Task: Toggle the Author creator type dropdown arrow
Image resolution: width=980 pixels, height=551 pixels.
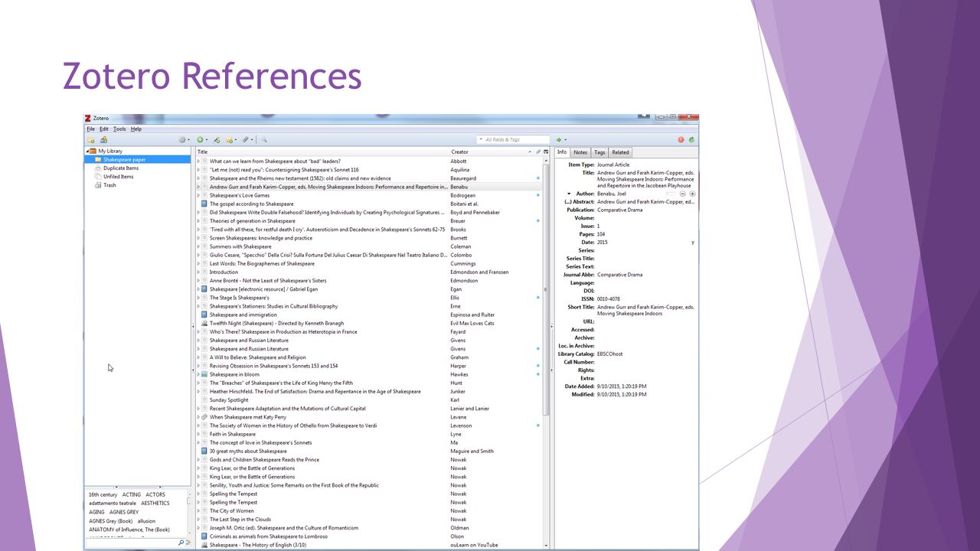Action: coord(569,194)
